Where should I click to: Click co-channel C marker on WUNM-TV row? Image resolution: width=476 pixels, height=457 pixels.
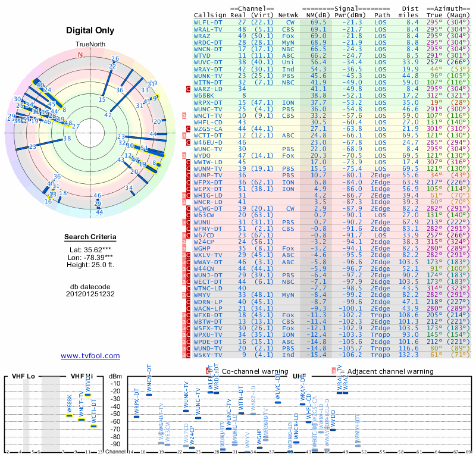188,168
